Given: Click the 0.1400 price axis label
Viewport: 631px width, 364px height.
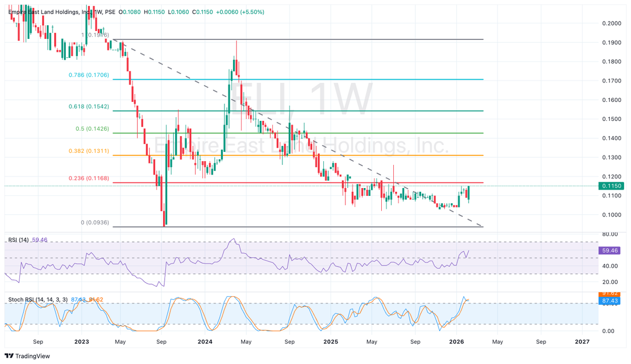Looking at the screenshot, I should point(612,138).
